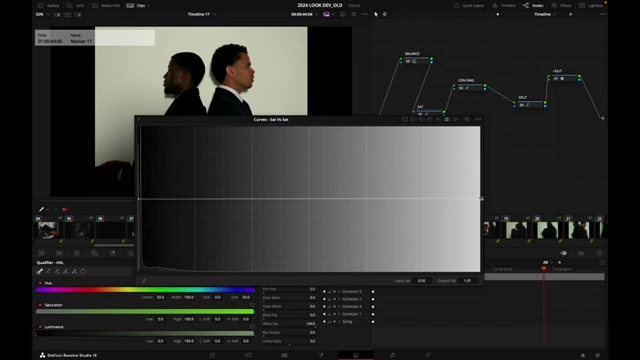Open the keyframes All dropdown
The image size is (640, 360).
[547, 262]
